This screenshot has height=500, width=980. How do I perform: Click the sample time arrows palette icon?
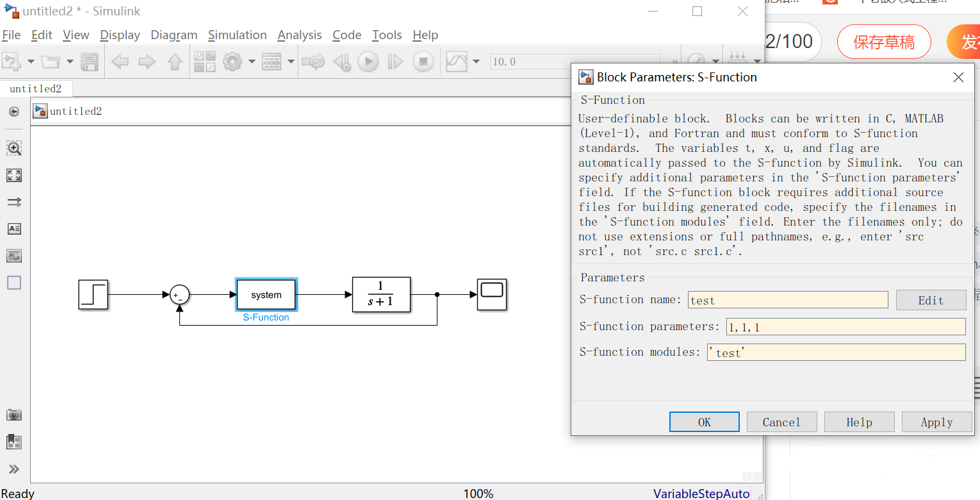click(x=14, y=202)
